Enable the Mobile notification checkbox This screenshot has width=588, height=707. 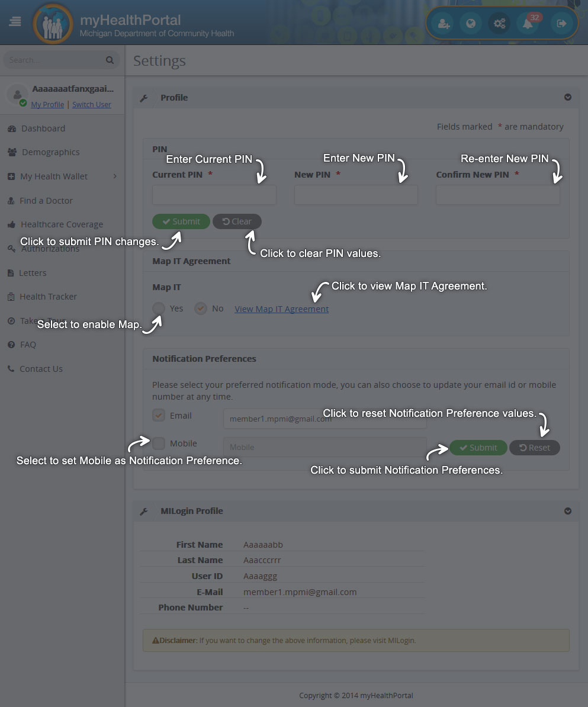point(159,444)
